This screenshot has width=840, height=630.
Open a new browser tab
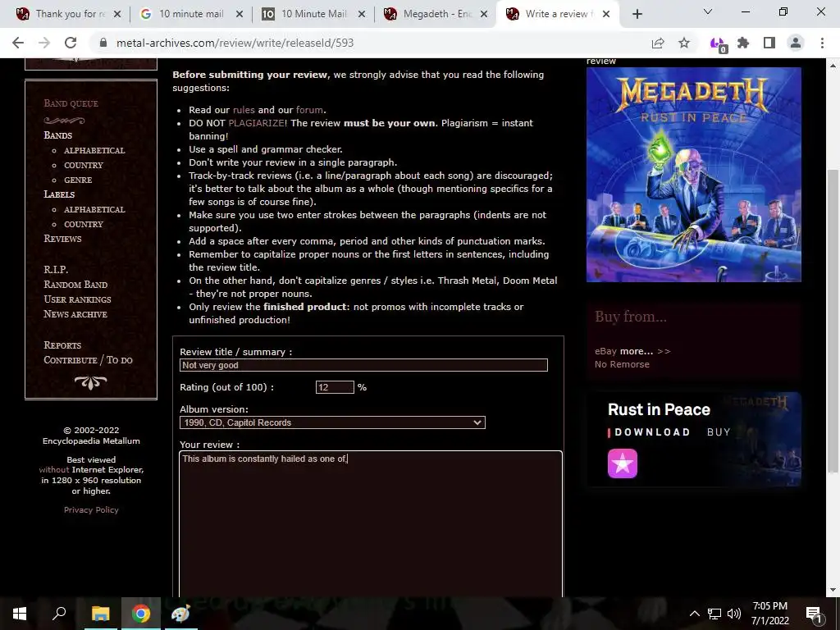tap(637, 14)
